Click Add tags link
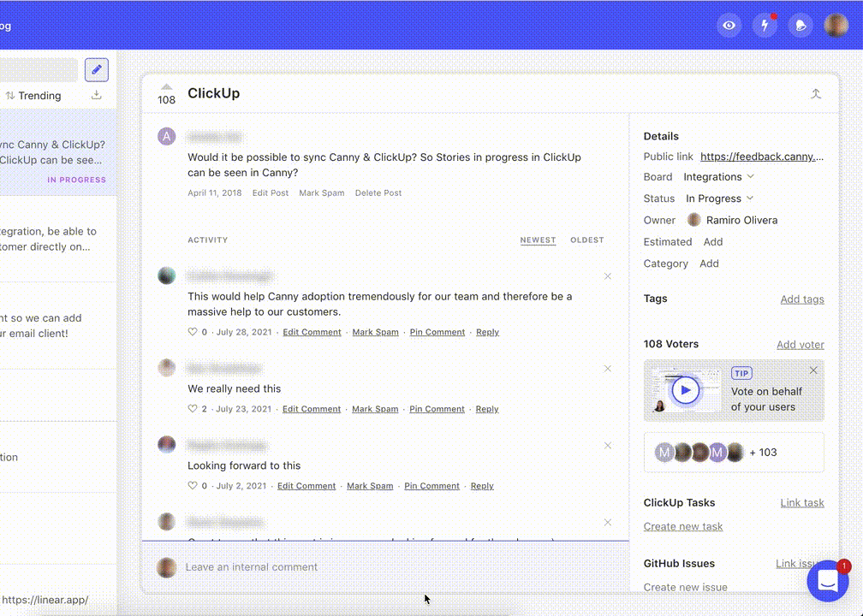 click(x=802, y=299)
